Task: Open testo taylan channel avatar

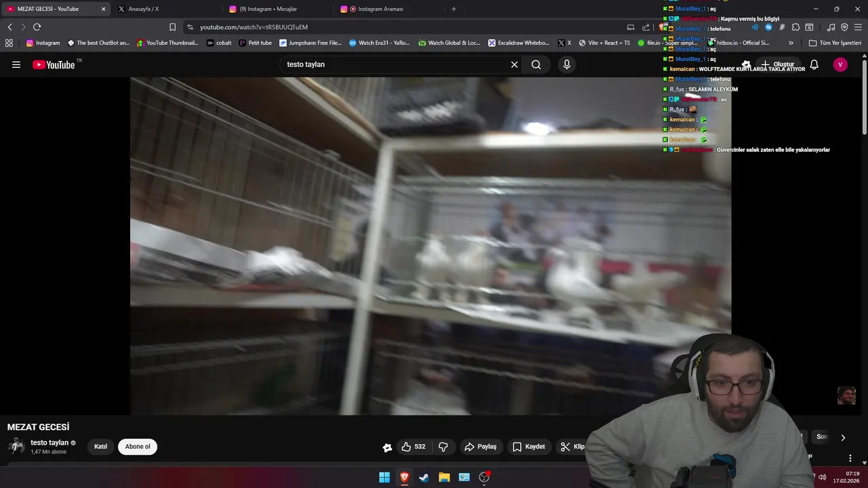Action: 16,446
